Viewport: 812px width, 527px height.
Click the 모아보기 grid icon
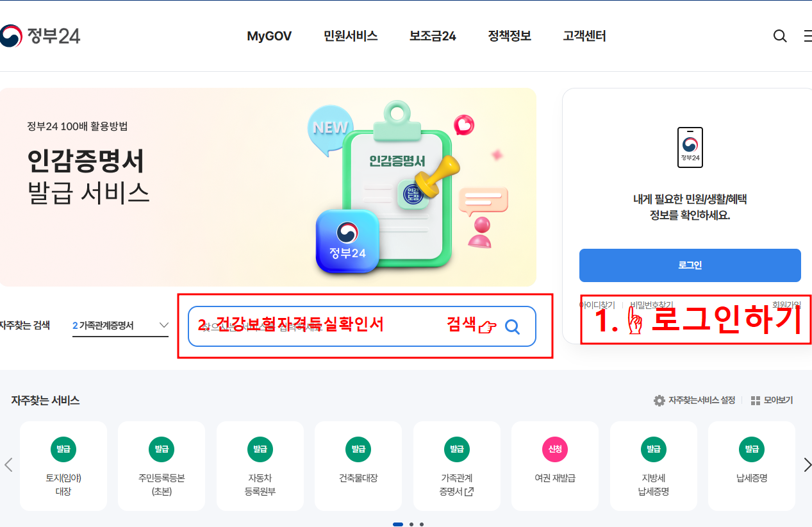tap(755, 401)
